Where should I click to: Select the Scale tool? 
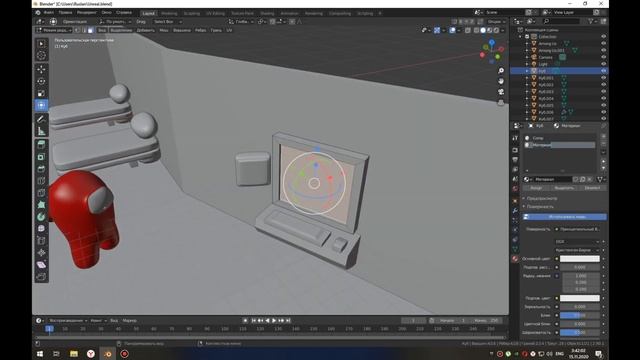(41, 93)
